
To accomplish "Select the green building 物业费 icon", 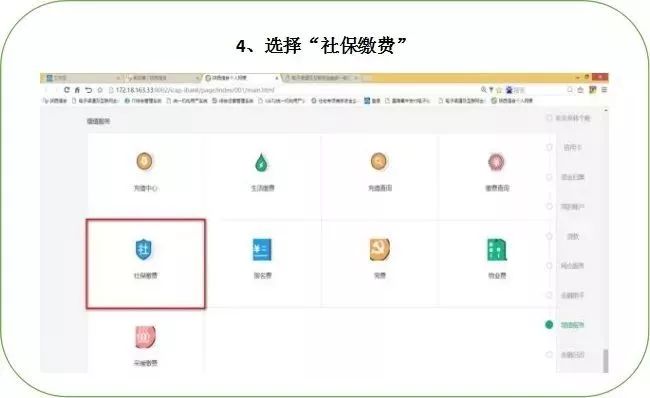I will [497, 250].
